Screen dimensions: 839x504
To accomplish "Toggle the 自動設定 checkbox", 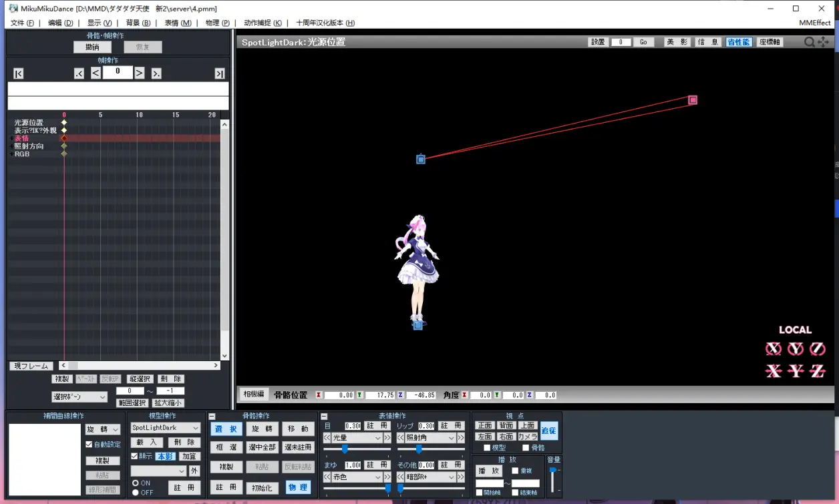I will pos(90,444).
